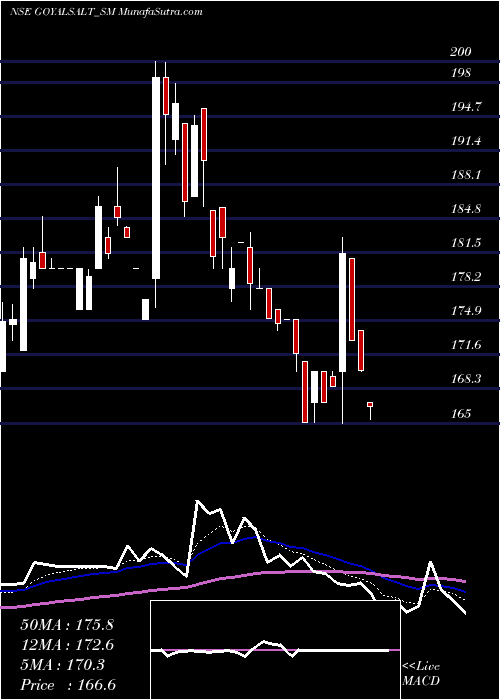Screen dimensions: 500x700
Task: Click the small red candle near 166.6
Action: coord(370,404)
